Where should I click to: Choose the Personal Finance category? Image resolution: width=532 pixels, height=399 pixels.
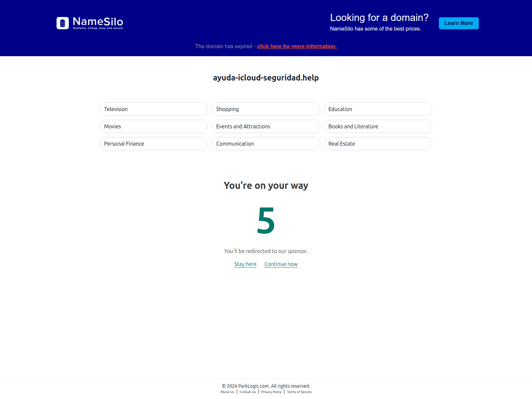click(154, 144)
